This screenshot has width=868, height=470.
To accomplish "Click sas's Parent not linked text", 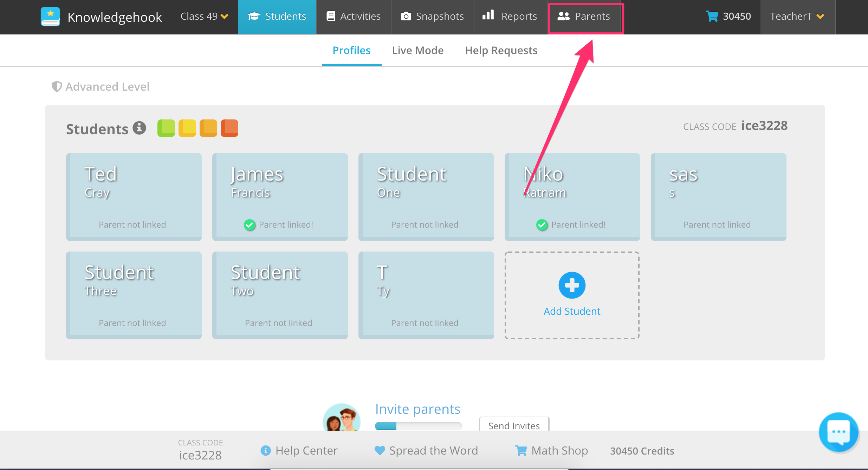I will pos(717,225).
